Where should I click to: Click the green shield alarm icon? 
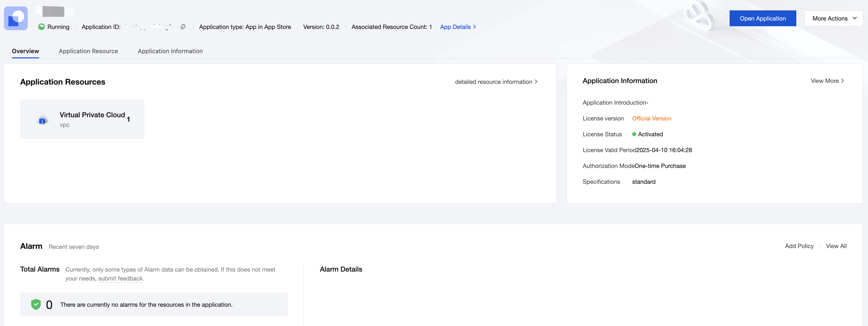(36, 304)
